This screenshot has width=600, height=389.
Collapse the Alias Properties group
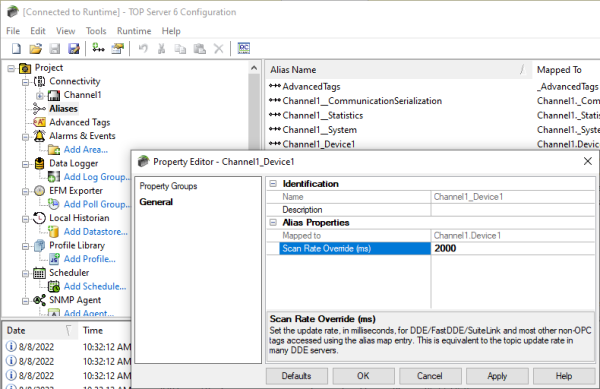[273, 222]
